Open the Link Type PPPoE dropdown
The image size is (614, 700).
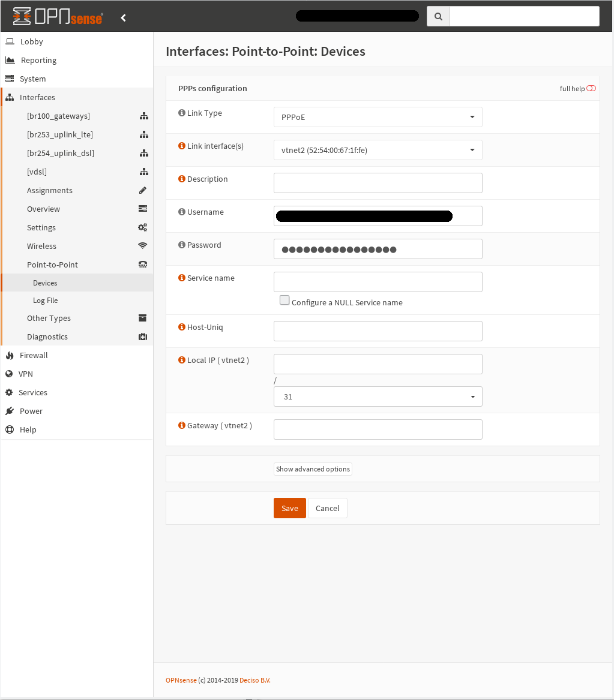pos(378,117)
